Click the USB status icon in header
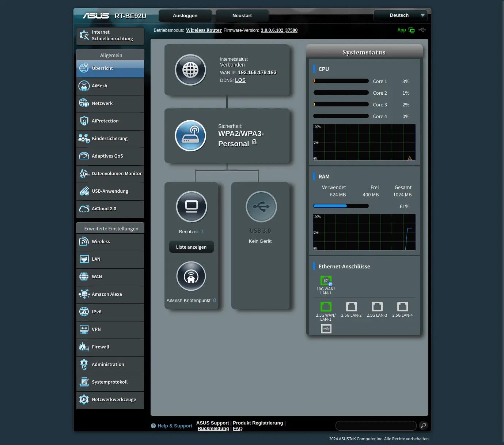Image resolution: width=504 pixels, height=445 pixels. click(422, 30)
